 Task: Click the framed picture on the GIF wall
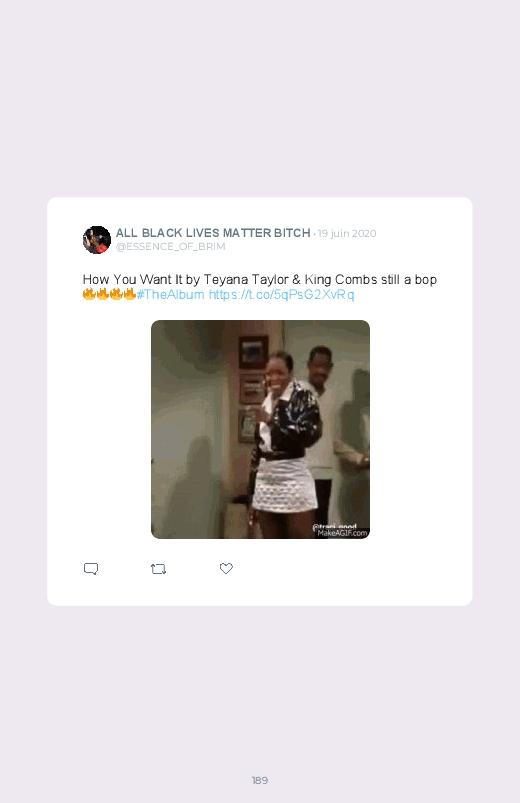[x=253, y=352]
